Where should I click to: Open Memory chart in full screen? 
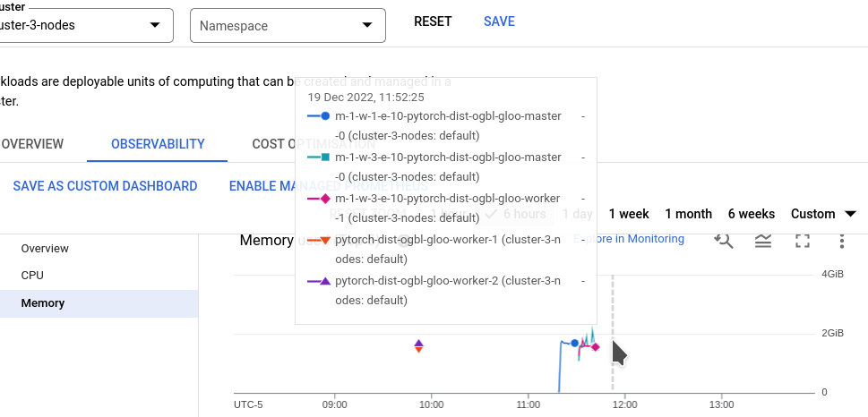point(803,240)
